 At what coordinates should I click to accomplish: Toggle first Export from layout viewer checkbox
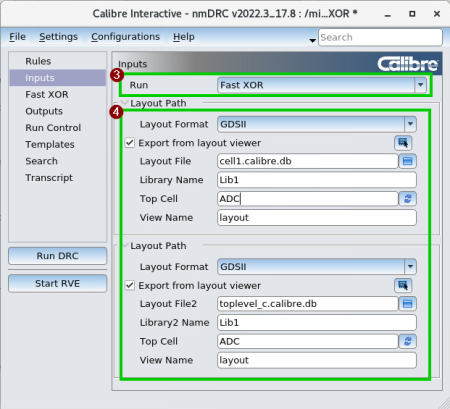point(130,143)
